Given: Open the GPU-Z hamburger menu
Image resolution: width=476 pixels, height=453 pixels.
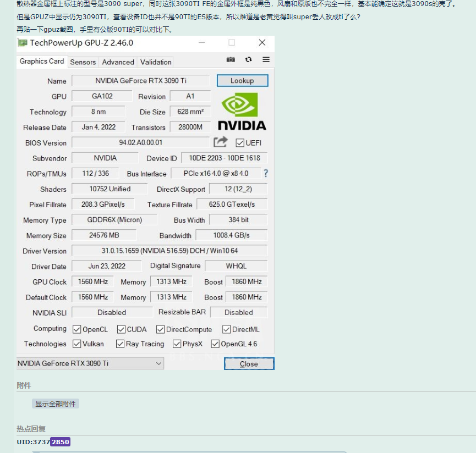Looking at the screenshot, I should 266,59.
